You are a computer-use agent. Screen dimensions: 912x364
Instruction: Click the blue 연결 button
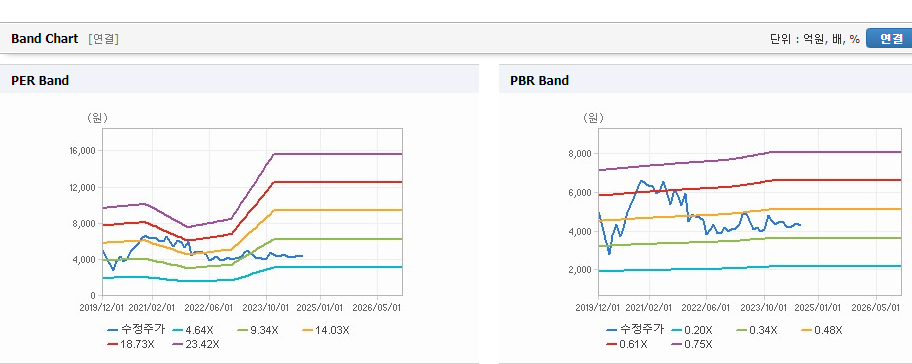tap(889, 38)
